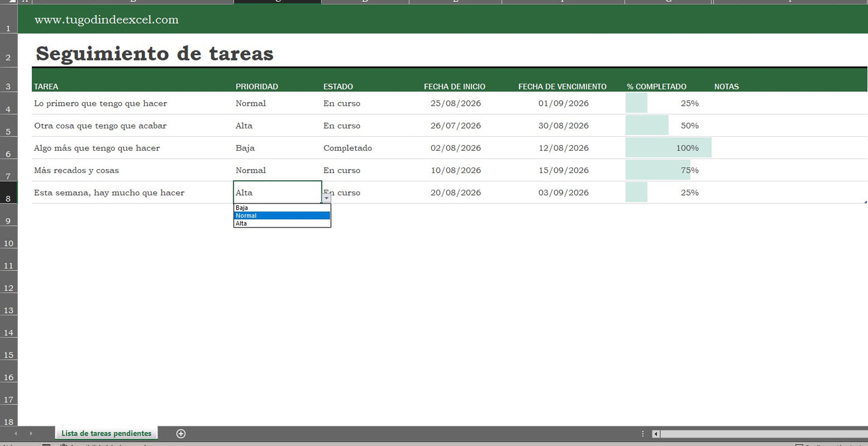
Task: Click the three-dot tab bar splitter handle
Action: click(643, 433)
